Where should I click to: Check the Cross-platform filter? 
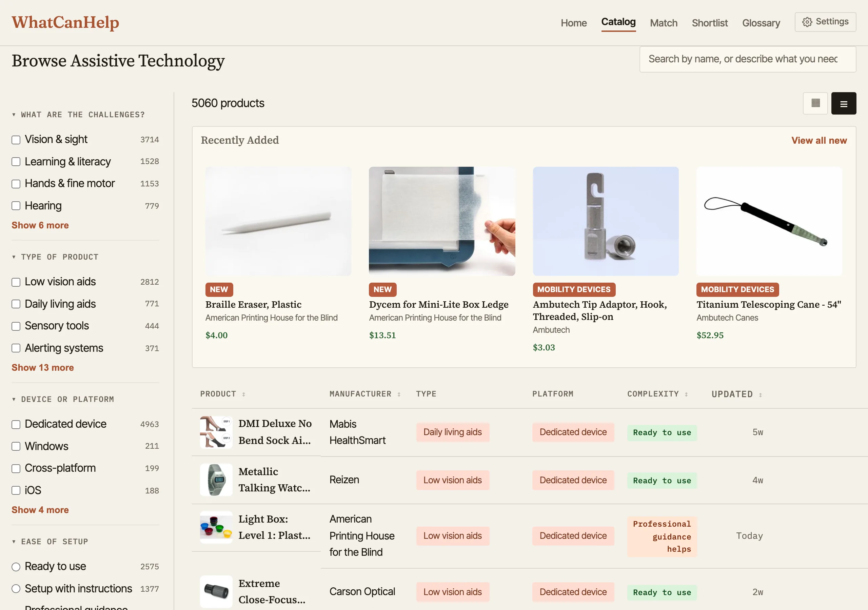tap(16, 469)
